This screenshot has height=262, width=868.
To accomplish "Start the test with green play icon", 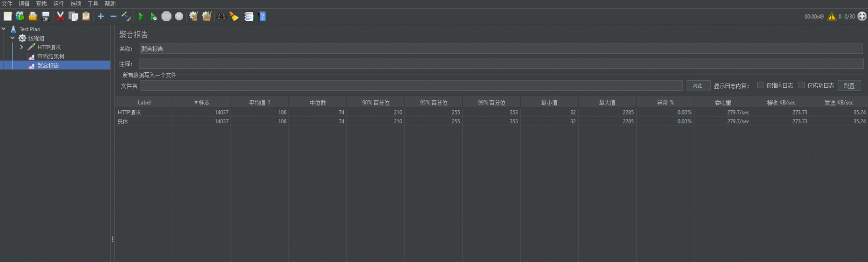I will 141,16.
